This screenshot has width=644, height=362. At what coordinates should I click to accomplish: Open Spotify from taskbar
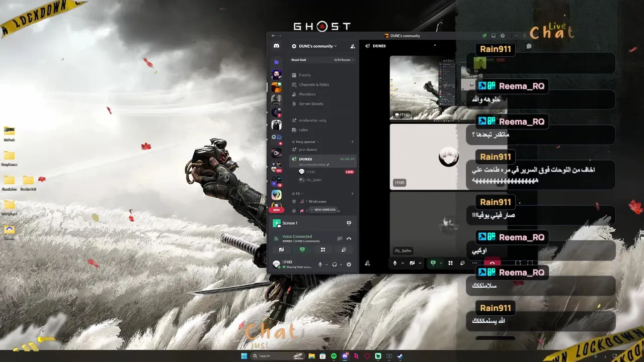click(334, 356)
